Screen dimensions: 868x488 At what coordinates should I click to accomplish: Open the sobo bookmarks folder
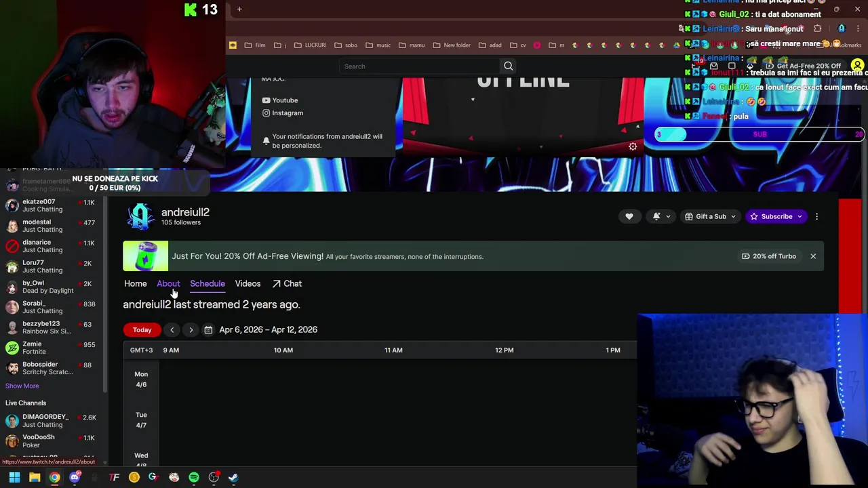346,45
